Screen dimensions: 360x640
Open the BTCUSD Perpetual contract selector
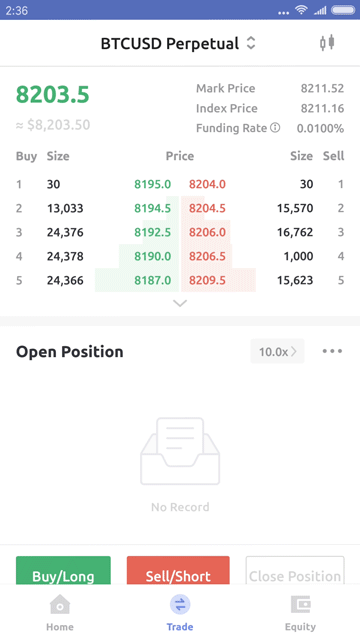[x=178, y=43]
